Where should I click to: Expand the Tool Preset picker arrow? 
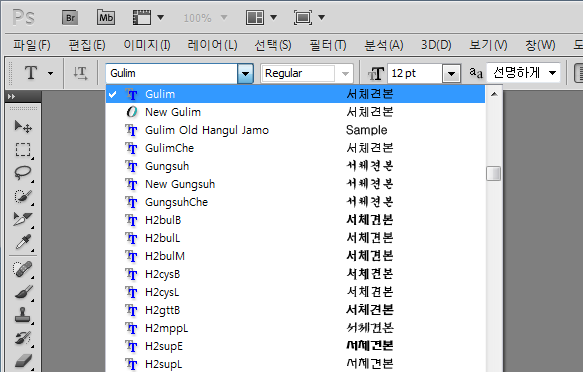tap(50, 73)
